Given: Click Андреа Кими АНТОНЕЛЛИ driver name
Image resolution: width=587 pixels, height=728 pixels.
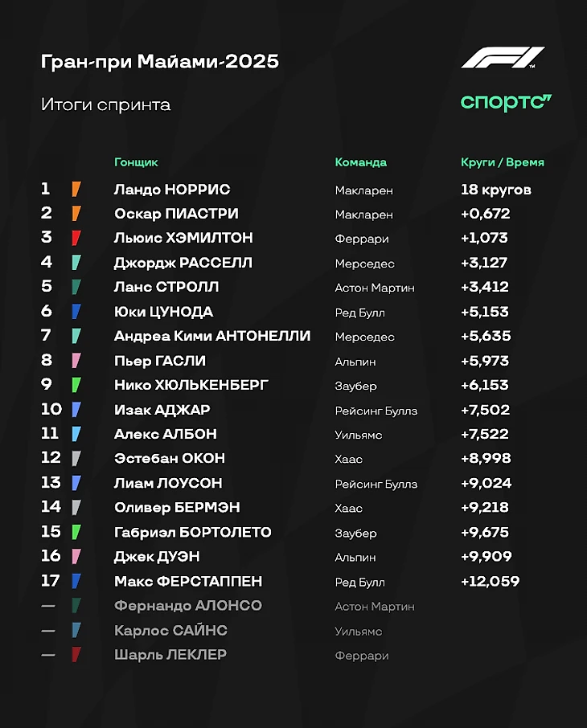Looking at the screenshot, I should [x=212, y=336].
